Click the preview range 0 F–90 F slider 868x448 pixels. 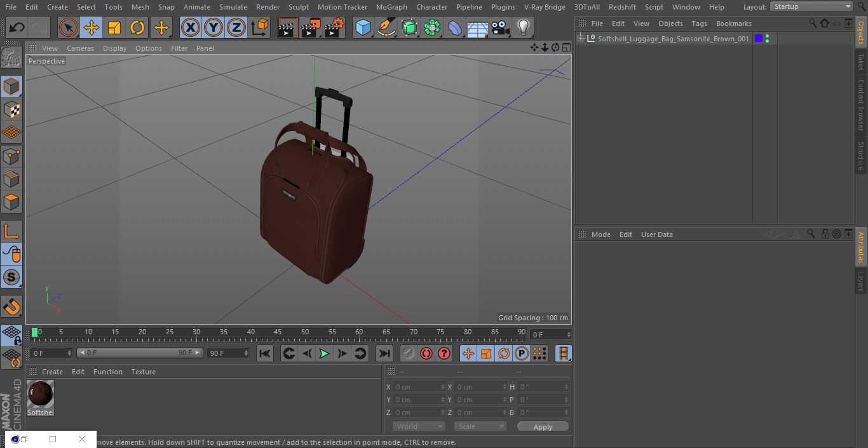(x=140, y=353)
